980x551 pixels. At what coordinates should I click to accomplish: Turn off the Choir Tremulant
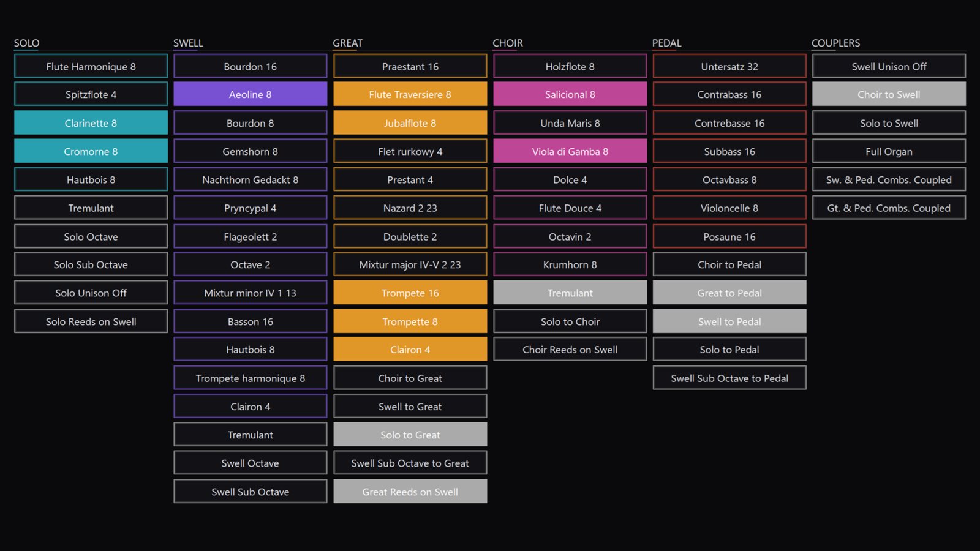pyautogui.click(x=570, y=293)
